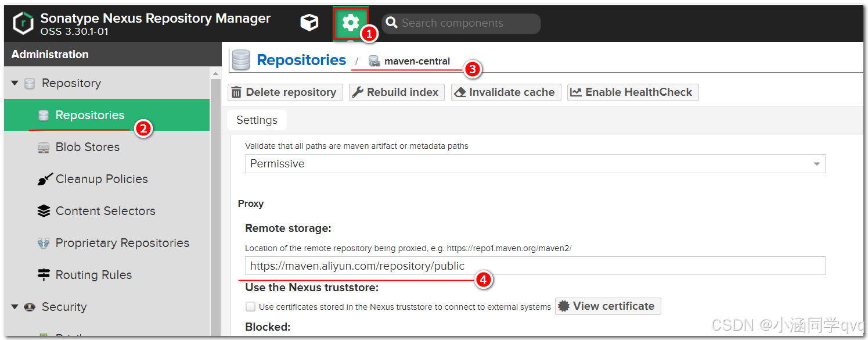Viewport: 868px width, 340px height.
Task: Click the Routing Rules signpost icon
Action: (44, 275)
